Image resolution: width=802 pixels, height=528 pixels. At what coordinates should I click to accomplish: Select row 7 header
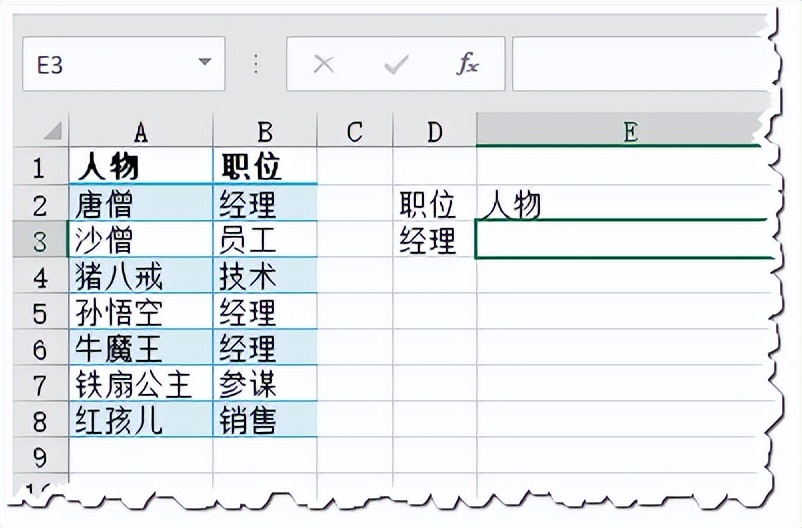[40, 384]
